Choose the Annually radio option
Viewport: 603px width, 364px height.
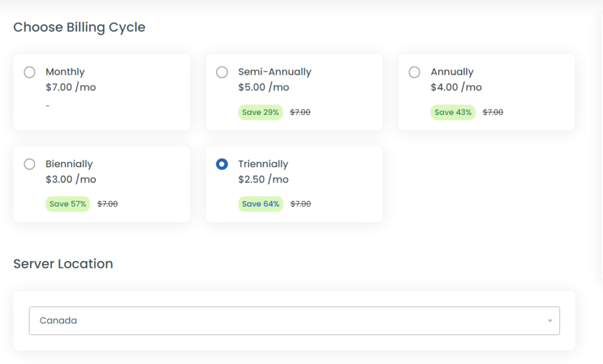tap(414, 72)
